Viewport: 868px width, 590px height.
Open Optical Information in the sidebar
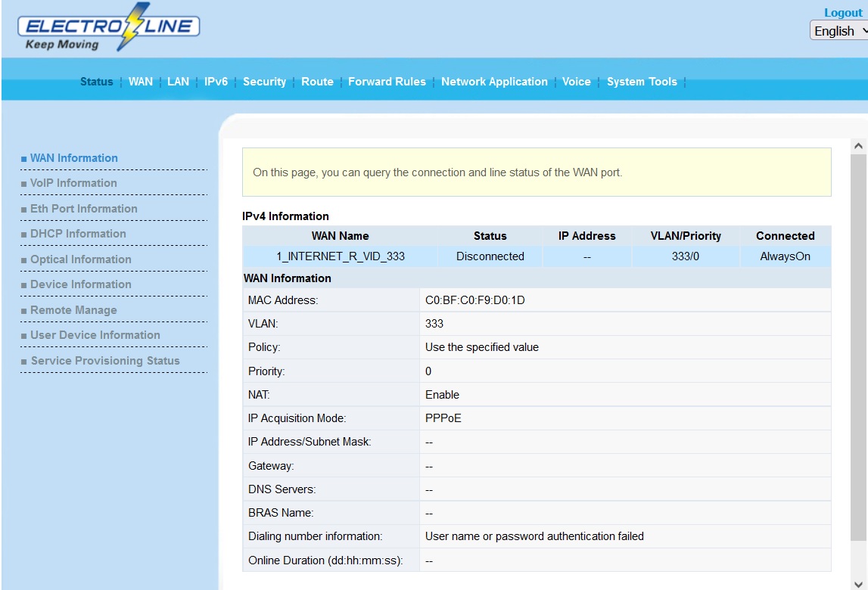(x=80, y=259)
